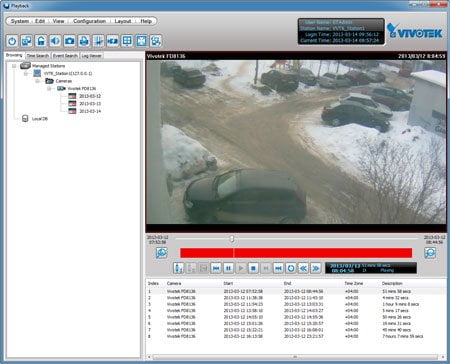450x364 pixels.
Task: Switch to the Event Search tab
Action: coord(65,56)
